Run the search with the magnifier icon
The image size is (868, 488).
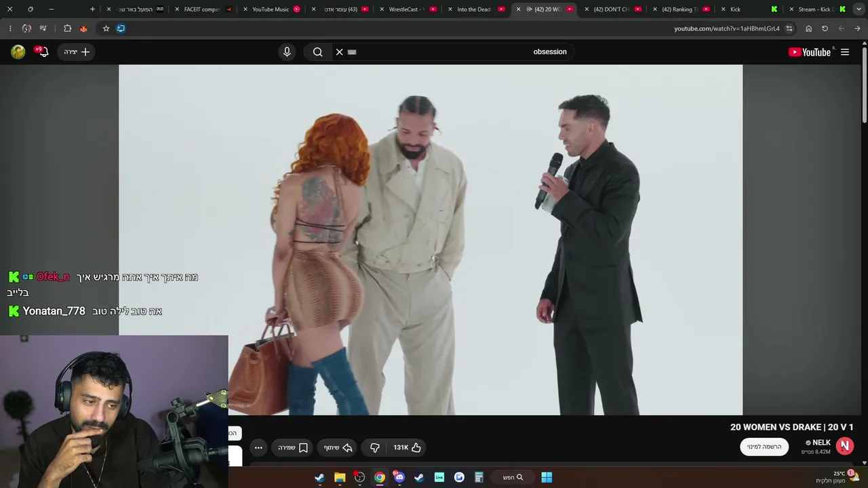coord(317,52)
